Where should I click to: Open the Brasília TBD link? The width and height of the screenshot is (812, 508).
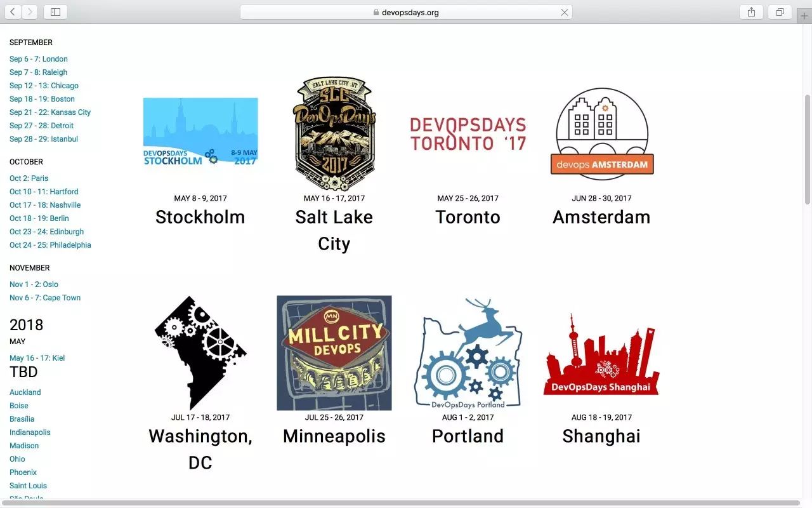(22, 419)
